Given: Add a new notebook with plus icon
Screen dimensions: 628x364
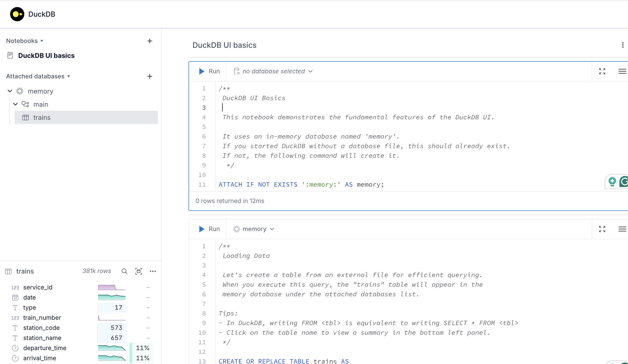Looking at the screenshot, I should tap(150, 41).
